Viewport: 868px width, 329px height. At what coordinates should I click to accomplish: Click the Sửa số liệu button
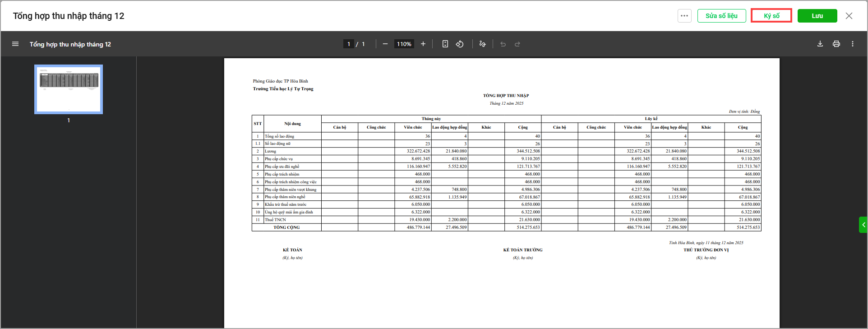tap(721, 16)
